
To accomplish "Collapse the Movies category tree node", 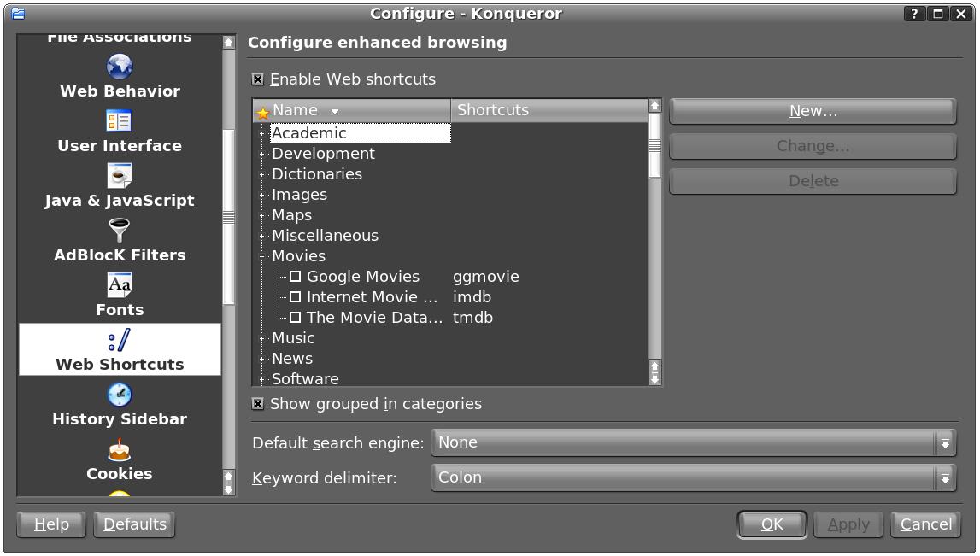I will coord(262,256).
